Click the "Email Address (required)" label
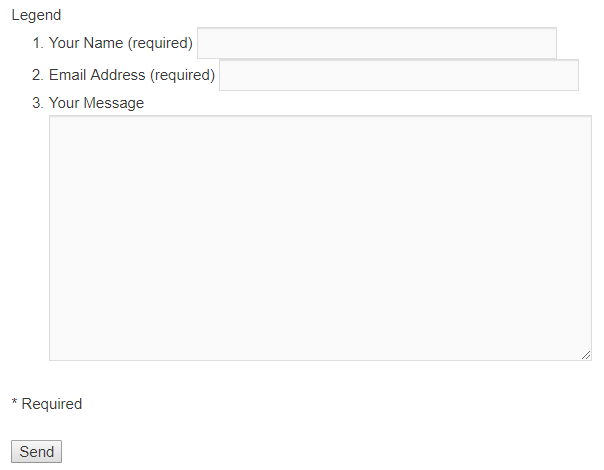The height and width of the screenshot is (470, 604). pyautogui.click(x=132, y=75)
